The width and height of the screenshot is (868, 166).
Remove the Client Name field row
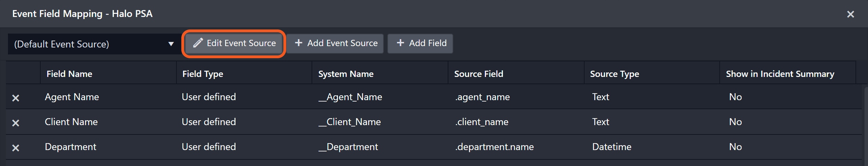(16, 123)
